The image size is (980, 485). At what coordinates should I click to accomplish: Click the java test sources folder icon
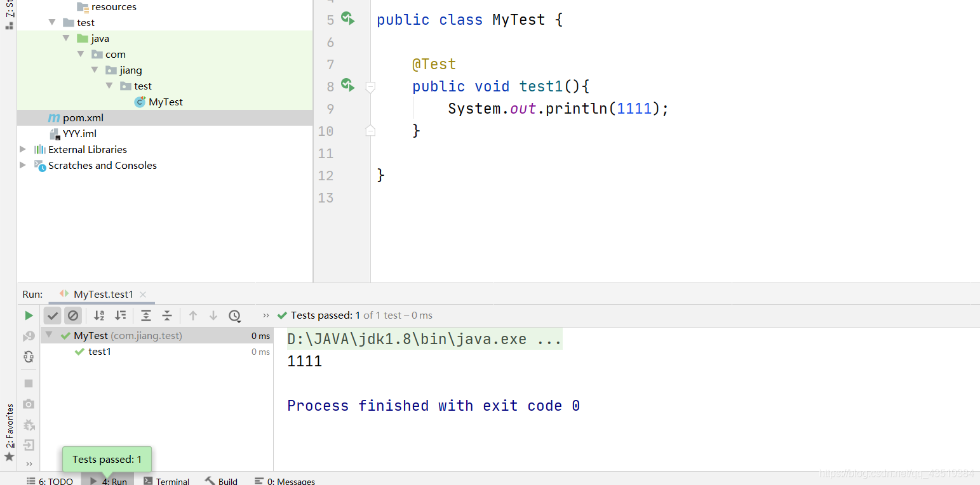[83, 38]
